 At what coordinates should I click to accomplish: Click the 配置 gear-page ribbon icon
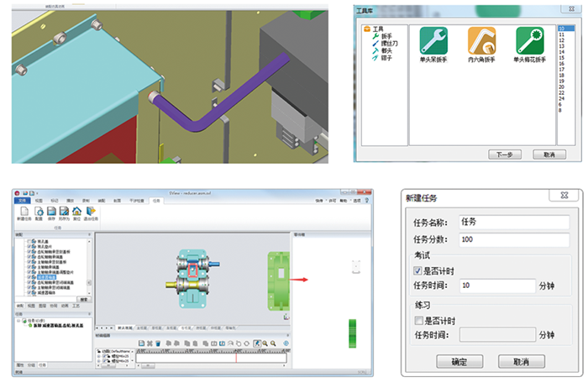tap(39, 213)
